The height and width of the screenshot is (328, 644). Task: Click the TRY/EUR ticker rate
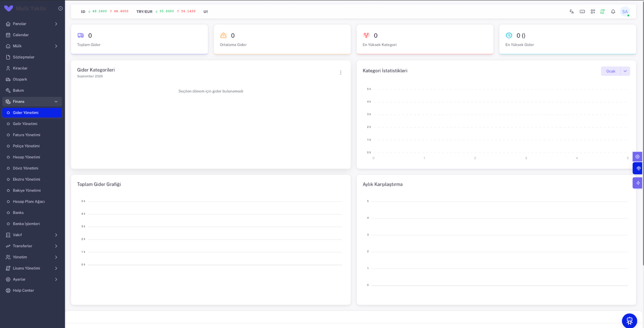(x=166, y=12)
